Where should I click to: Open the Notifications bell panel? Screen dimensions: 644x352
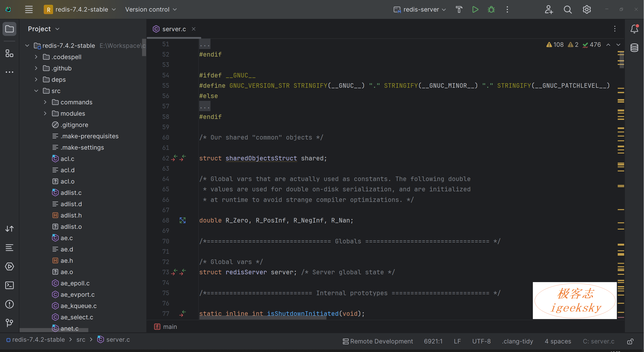(x=634, y=29)
